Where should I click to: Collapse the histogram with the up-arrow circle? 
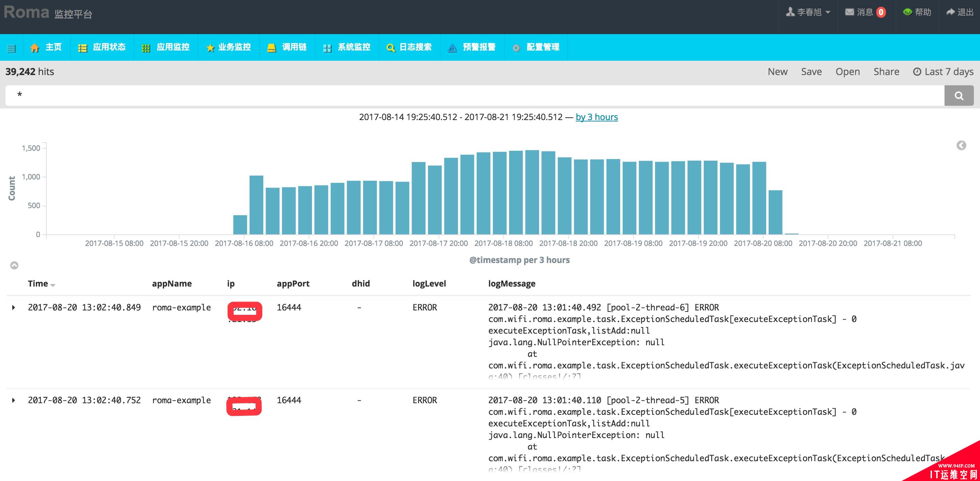click(x=14, y=265)
